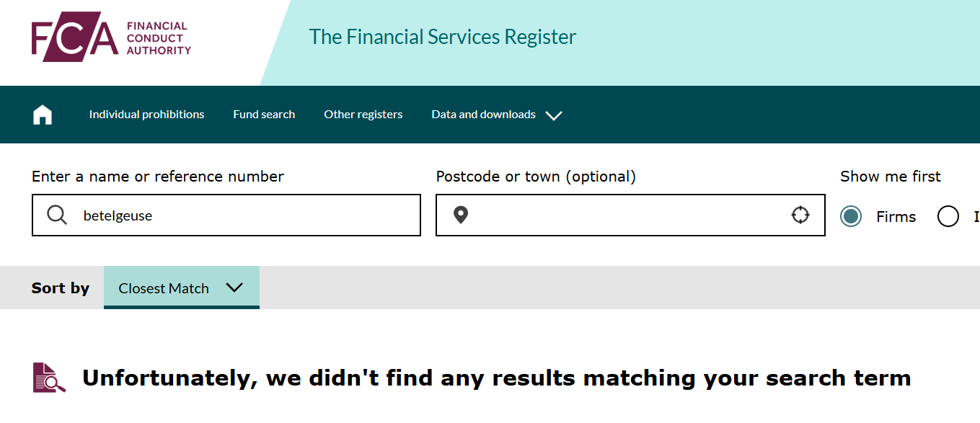Image resolution: width=980 pixels, height=423 pixels.
Task: Click the map pin icon in postcode field
Action: pyautogui.click(x=461, y=215)
